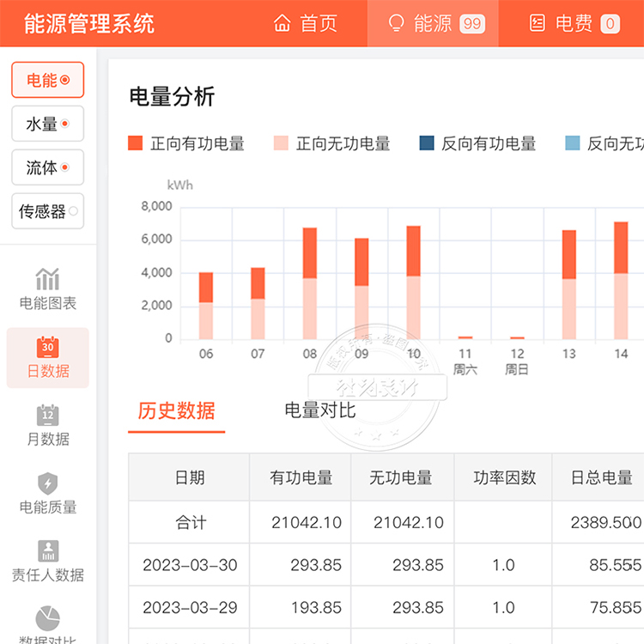The image size is (644, 644).
Task: Open the 数据对比 pie chart icon
Action: pyautogui.click(x=47, y=618)
